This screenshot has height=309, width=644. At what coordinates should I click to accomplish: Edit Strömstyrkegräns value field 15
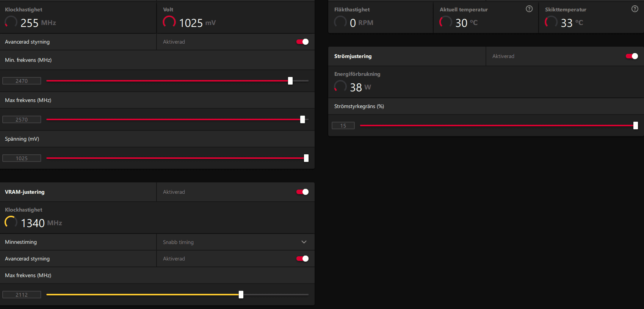pyautogui.click(x=343, y=125)
